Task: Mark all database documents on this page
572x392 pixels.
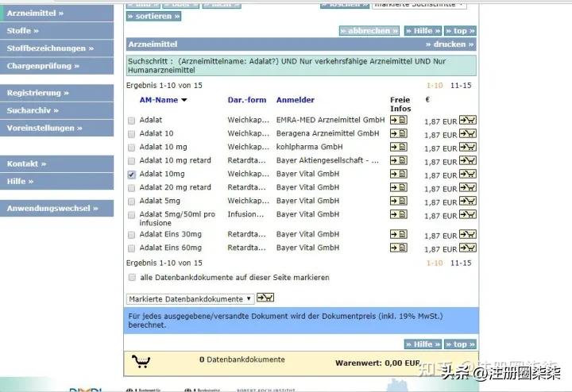Action: point(132,278)
